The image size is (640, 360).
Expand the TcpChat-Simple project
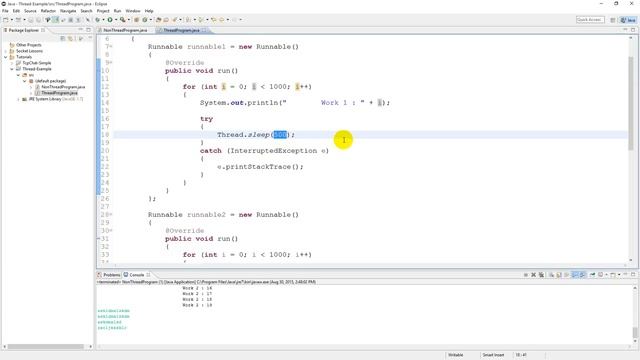(x=12, y=63)
